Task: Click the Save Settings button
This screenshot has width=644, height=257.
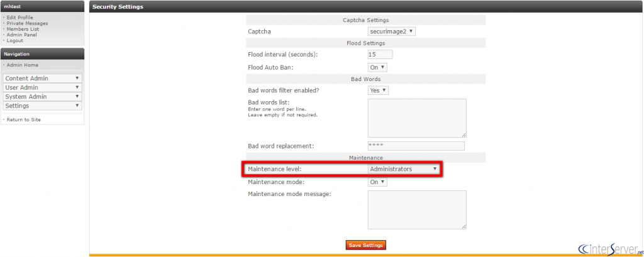Action: tap(366, 245)
